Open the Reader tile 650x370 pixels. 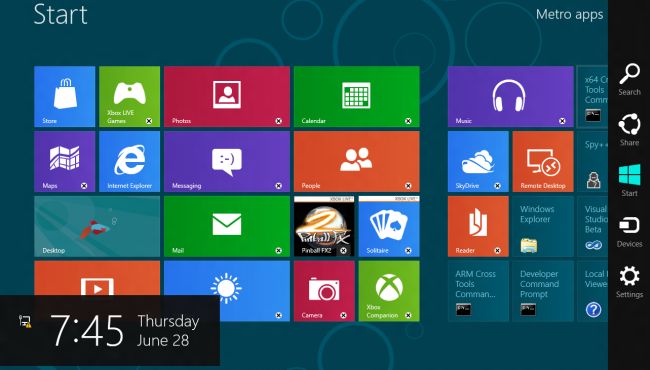(478, 226)
